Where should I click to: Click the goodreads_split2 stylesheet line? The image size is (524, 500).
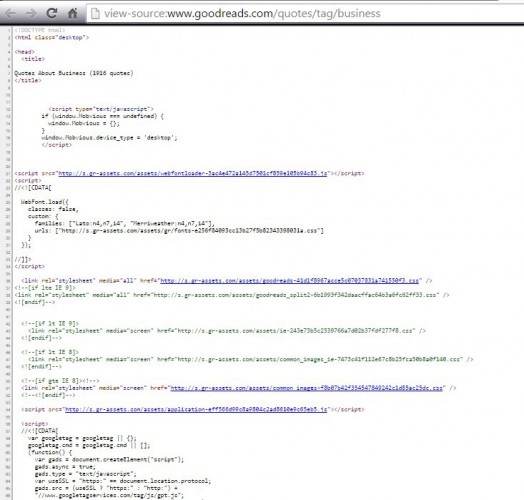pyautogui.click(x=232, y=295)
